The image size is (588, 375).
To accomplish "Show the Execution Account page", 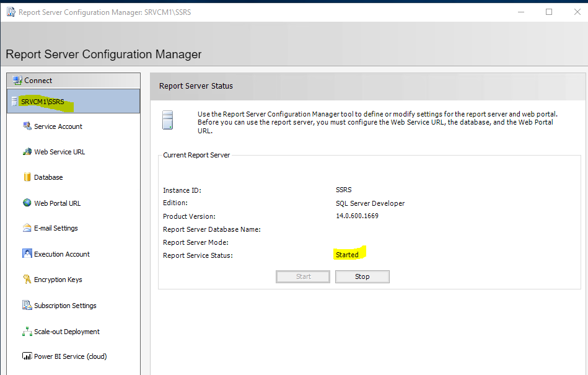I will point(62,254).
